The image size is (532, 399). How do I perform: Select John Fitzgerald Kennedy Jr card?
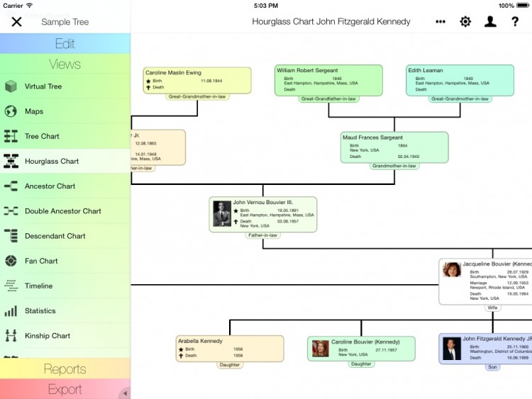[x=485, y=349]
